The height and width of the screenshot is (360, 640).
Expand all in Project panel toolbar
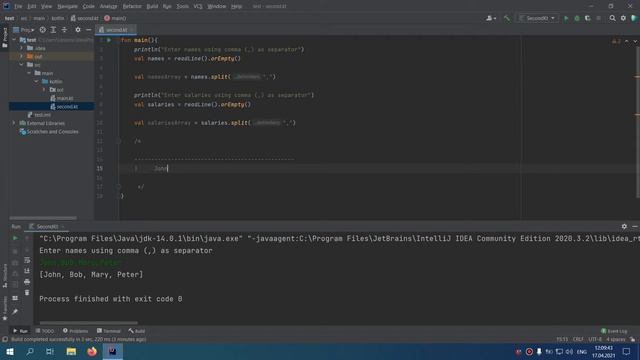pyautogui.click(x=53, y=30)
